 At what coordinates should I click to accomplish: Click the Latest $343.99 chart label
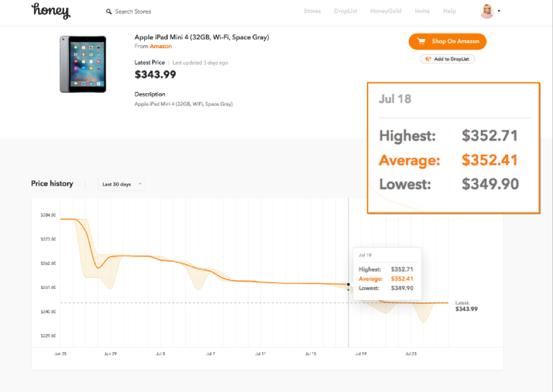coord(466,306)
